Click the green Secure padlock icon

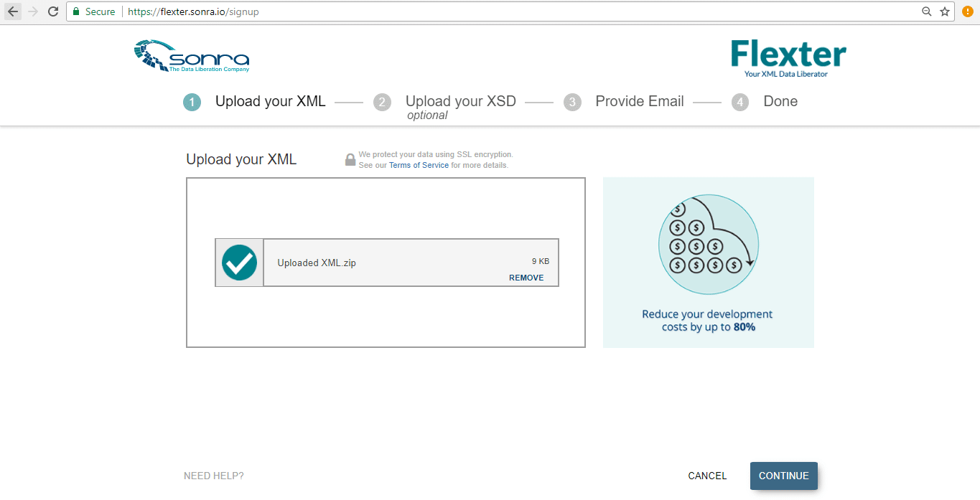tap(76, 11)
